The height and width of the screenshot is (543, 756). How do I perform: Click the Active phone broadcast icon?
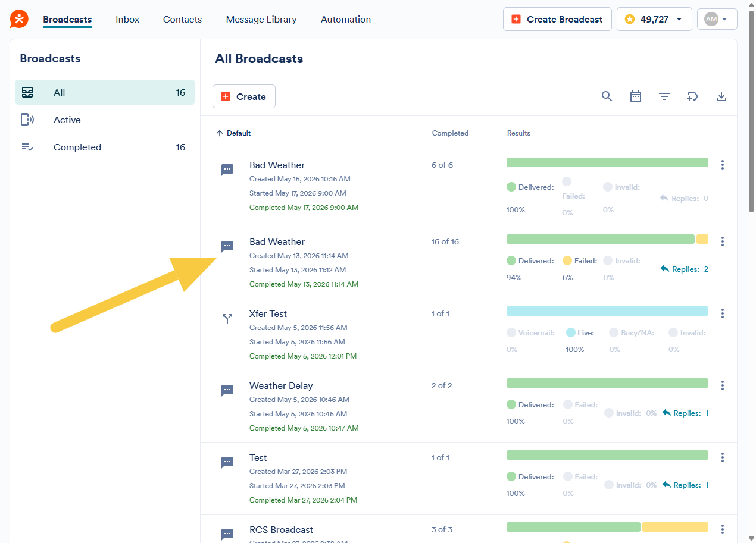[x=27, y=120]
